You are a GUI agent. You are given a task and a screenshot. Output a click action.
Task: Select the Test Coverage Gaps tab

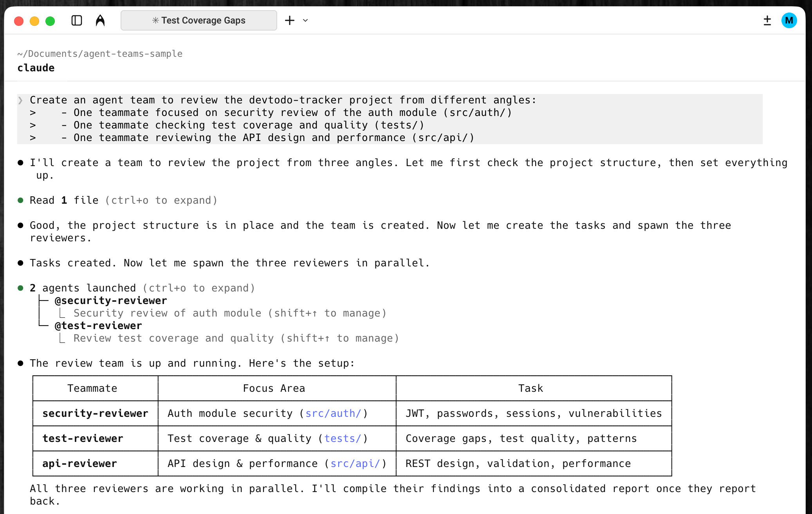(x=199, y=20)
